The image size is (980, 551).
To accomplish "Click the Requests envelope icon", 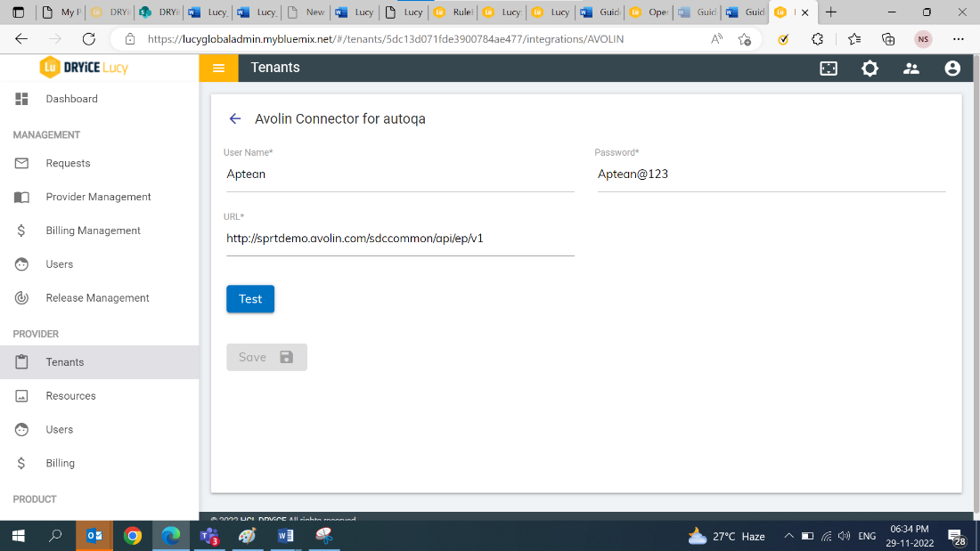I will coord(22,163).
